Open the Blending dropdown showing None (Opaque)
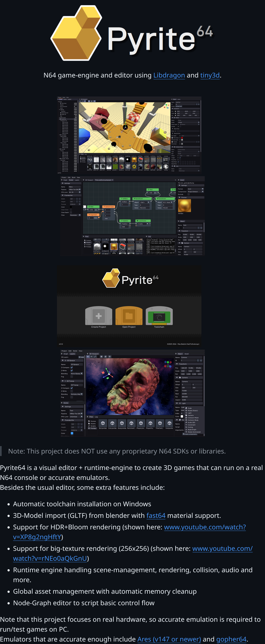 77,374
